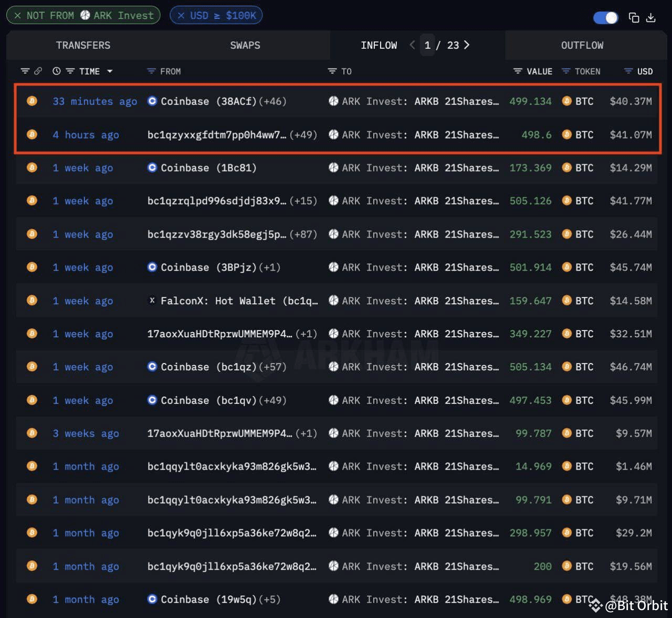This screenshot has width=672, height=618.
Task: Open the TO column filter
Action: pyautogui.click(x=332, y=71)
